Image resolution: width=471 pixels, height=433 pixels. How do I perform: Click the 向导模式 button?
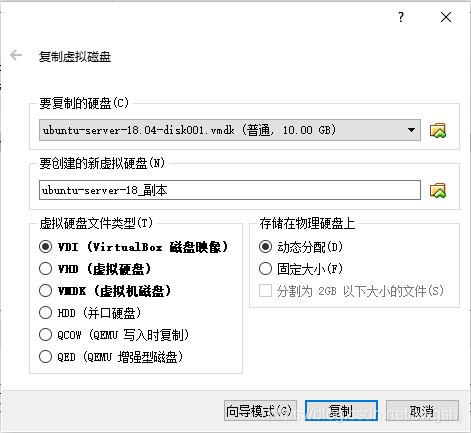(x=260, y=411)
